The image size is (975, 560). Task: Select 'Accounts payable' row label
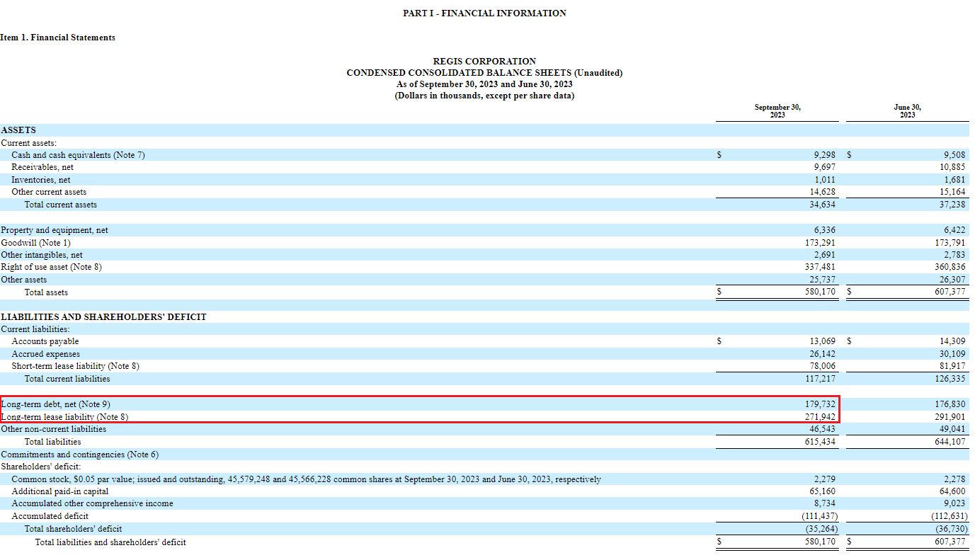click(45, 341)
